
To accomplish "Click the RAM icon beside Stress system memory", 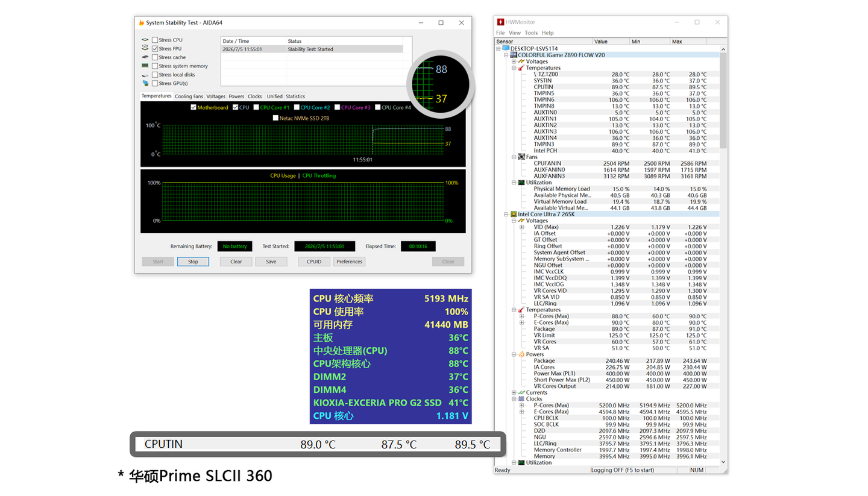I will pos(145,66).
